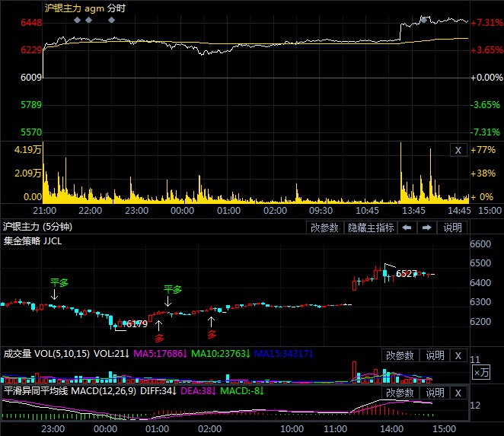The width and height of the screenshot is (504, 436).
Task: Close the MACD indicator panel
Action: [458, 393]
